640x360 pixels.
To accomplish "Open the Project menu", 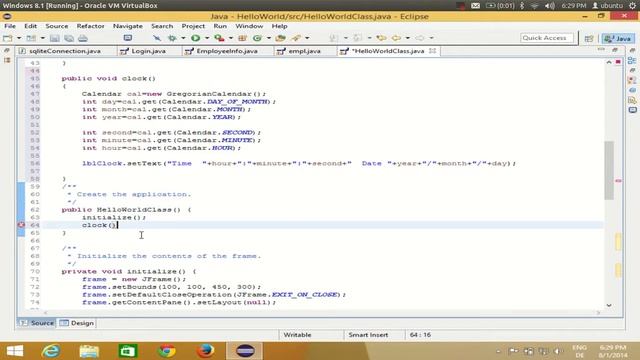I will click(193, 26).
